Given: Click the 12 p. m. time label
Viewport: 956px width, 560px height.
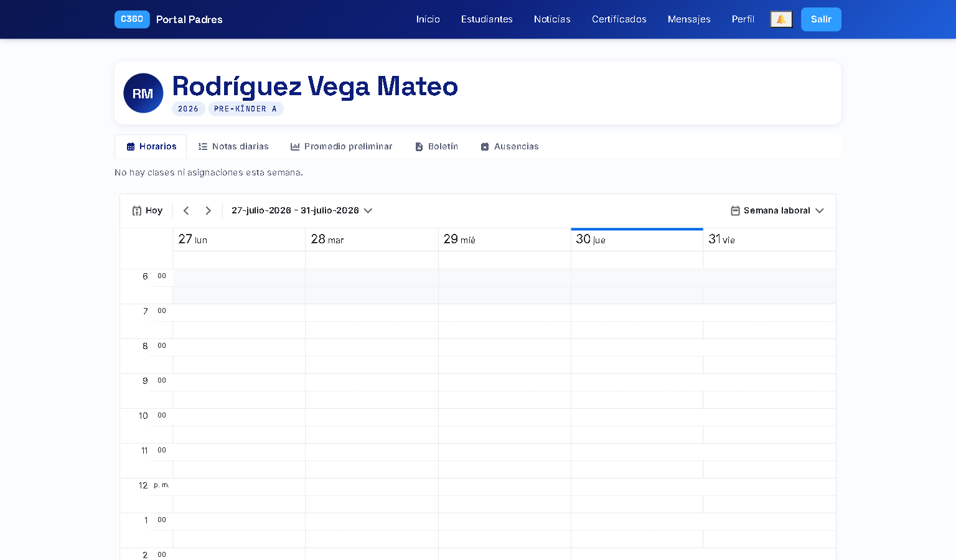Looking at the screenshot, I should pos(154,485).
